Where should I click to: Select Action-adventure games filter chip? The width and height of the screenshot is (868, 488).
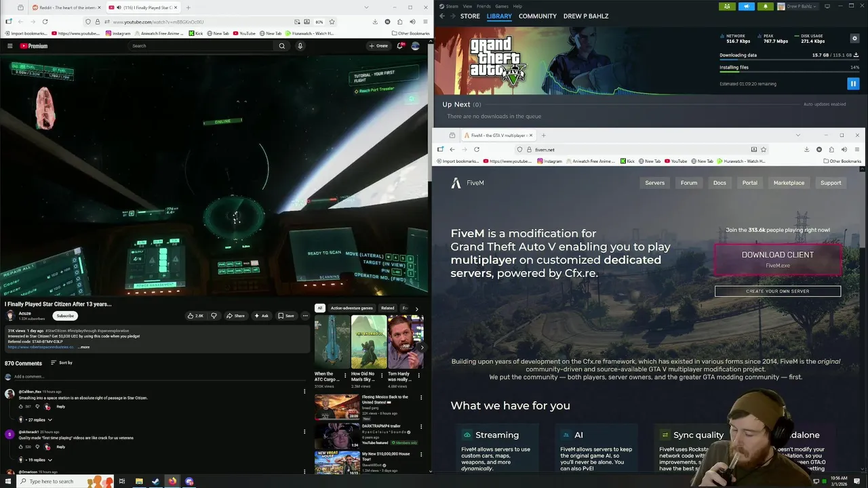pyautogui.click(x=351, y=308)
